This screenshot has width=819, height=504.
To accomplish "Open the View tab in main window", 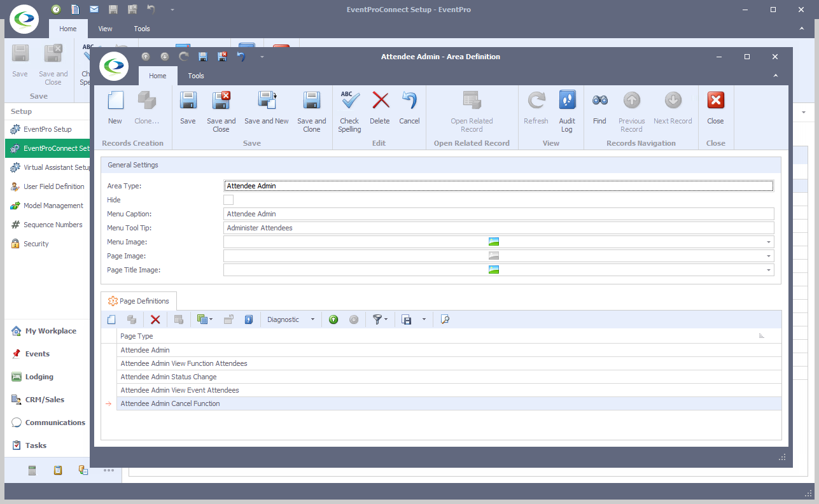I will point(105,29).
